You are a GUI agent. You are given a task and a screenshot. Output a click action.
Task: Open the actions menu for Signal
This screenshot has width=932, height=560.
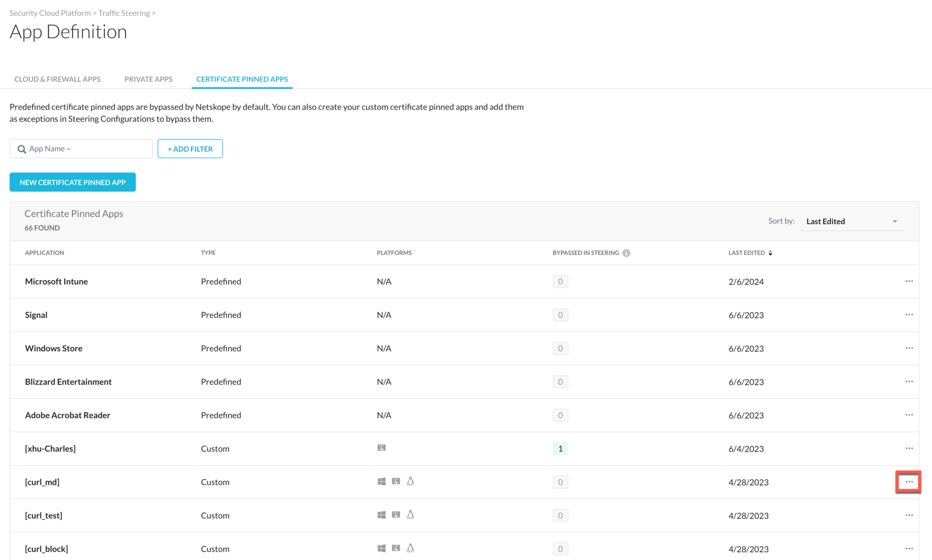(909, 314)
